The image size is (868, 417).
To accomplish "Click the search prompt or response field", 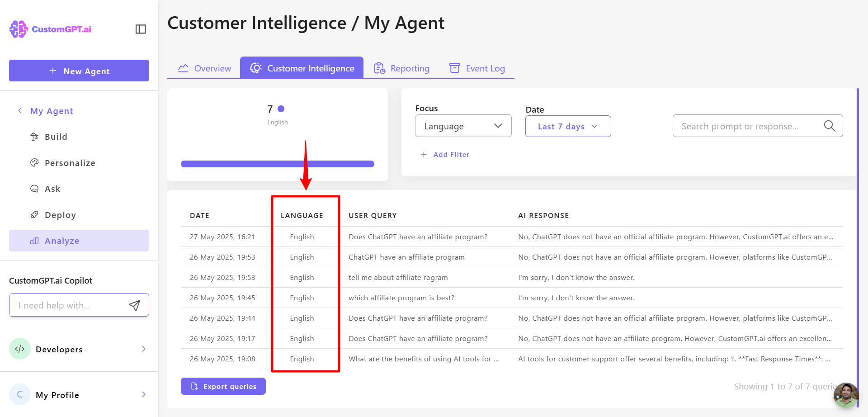I will 758,126.
